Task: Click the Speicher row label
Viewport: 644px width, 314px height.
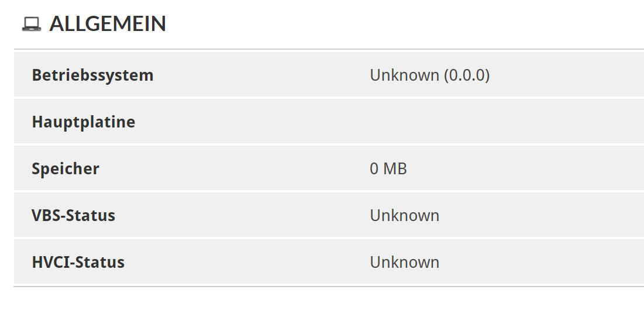Action: 66,168
